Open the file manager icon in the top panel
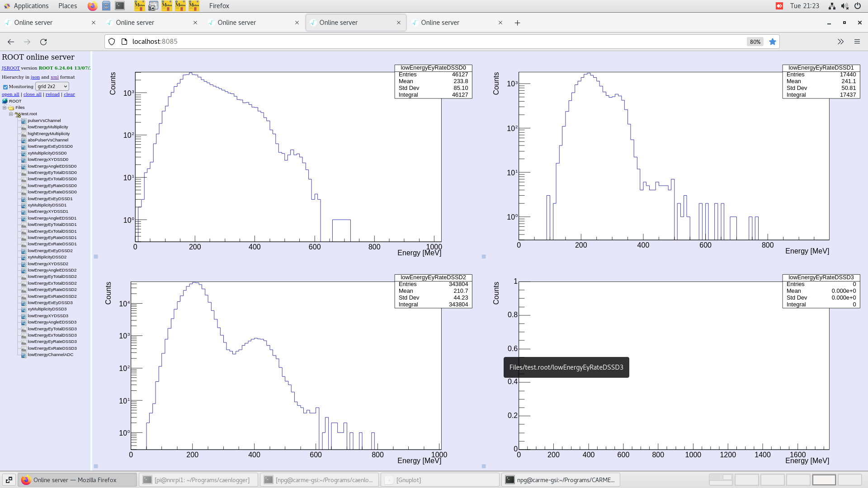Image resolution: width=868 pixels, height=488 pixels. [x=106, y=6]
